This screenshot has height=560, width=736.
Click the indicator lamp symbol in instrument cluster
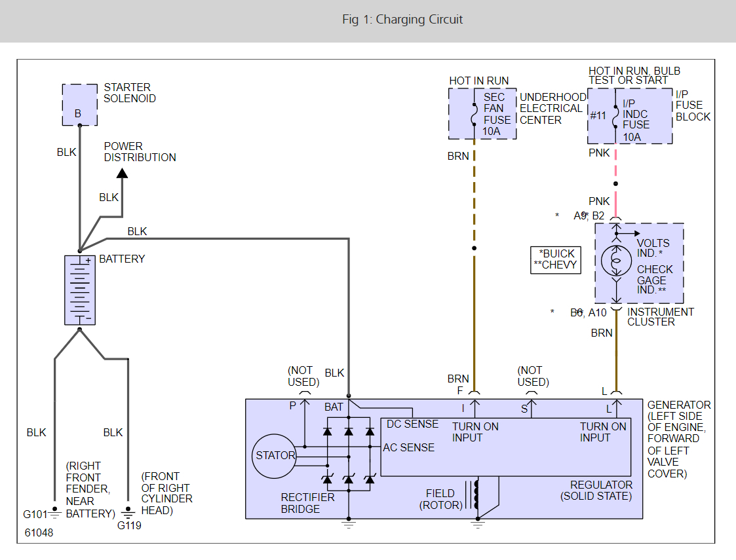(x=616, y=261)
